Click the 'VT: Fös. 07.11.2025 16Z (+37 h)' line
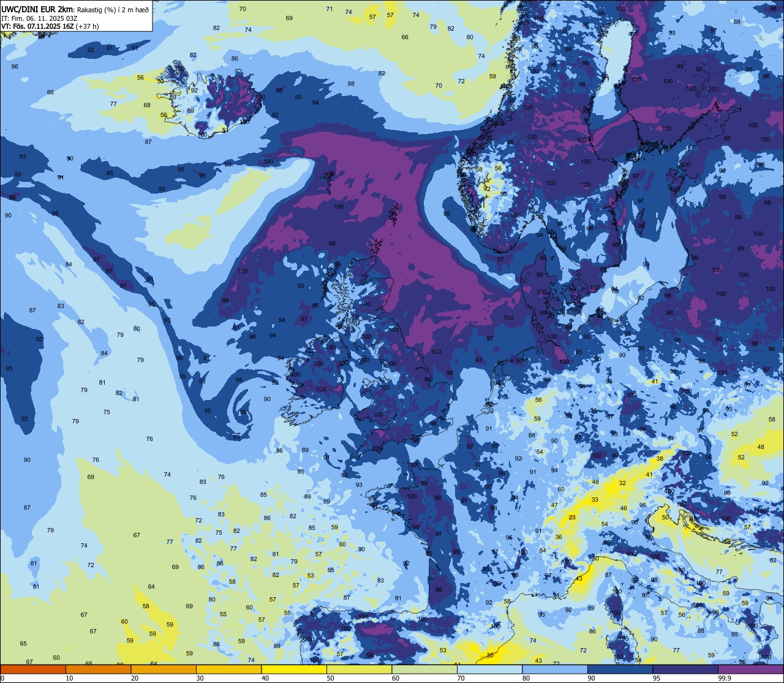The height and width of the screenshot is (683, 784). (x=50, y=26)
